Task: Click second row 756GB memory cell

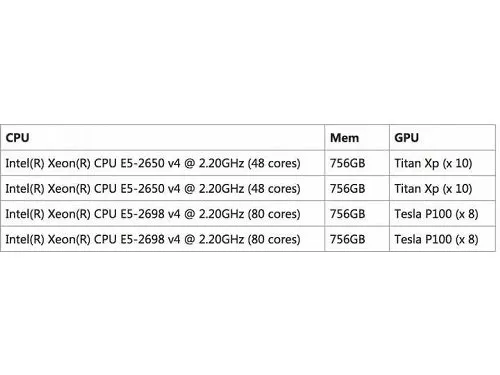Action: (357, 188)
